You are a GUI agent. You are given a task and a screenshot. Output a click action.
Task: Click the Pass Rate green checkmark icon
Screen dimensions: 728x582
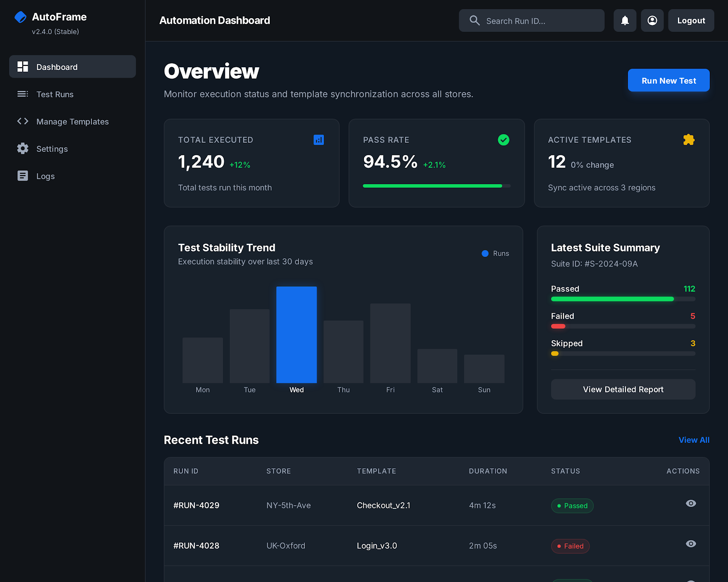click(503, 140)
